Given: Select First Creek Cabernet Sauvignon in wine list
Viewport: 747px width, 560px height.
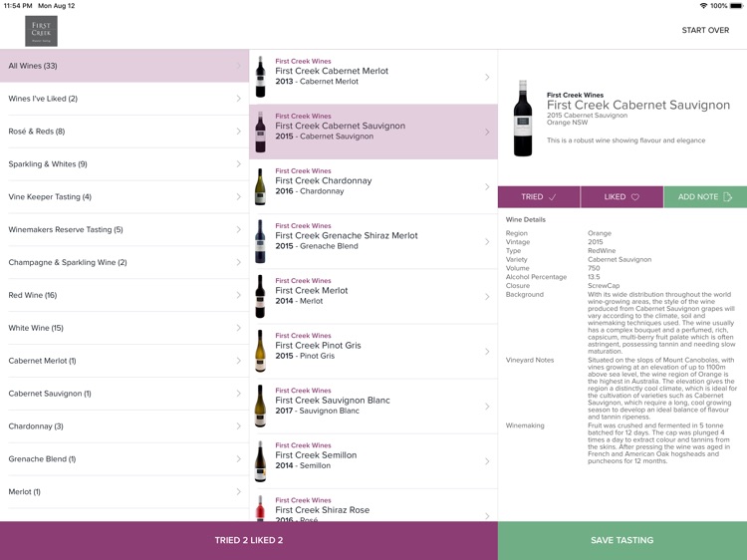Looking at the screenshot, I should click(x=341, y=126).
